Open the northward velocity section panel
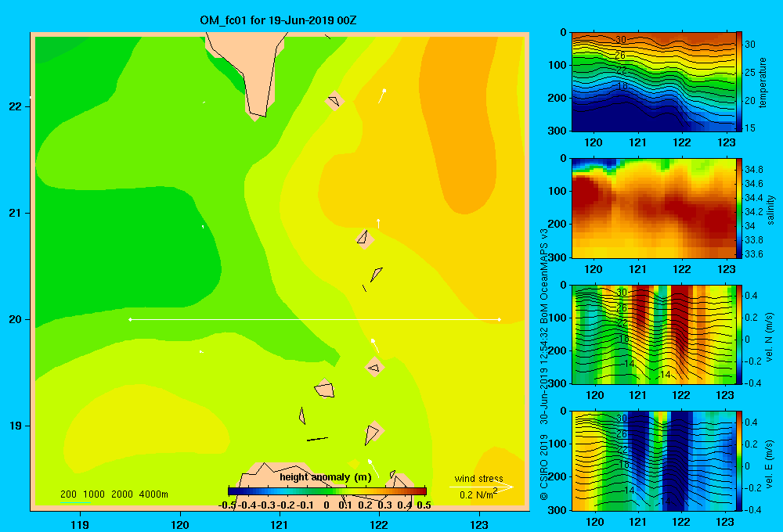The image size is (783, 532). tap(653, 334)
